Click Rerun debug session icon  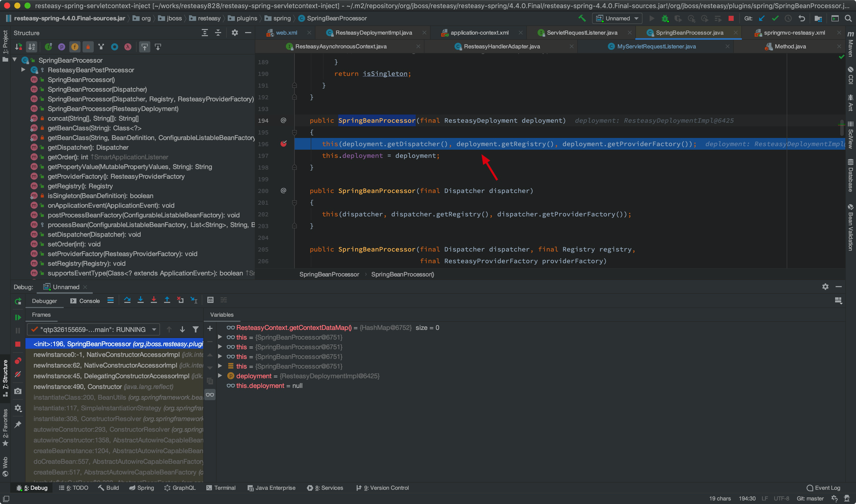[x=18, y=301]
